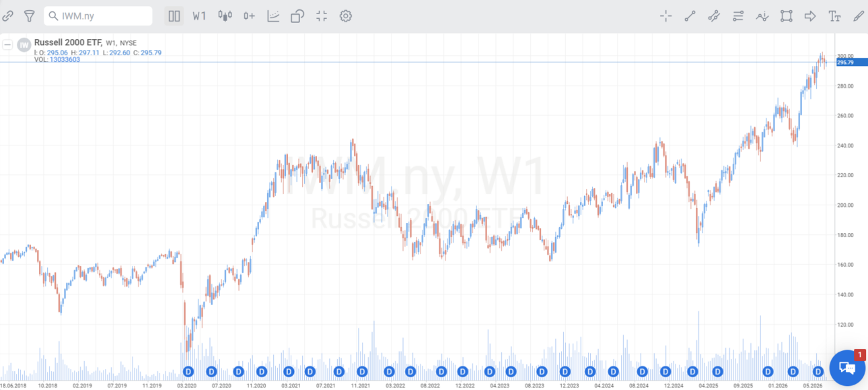Select the freehand pencil tool
868x390 pixels.
pos(859,16)
